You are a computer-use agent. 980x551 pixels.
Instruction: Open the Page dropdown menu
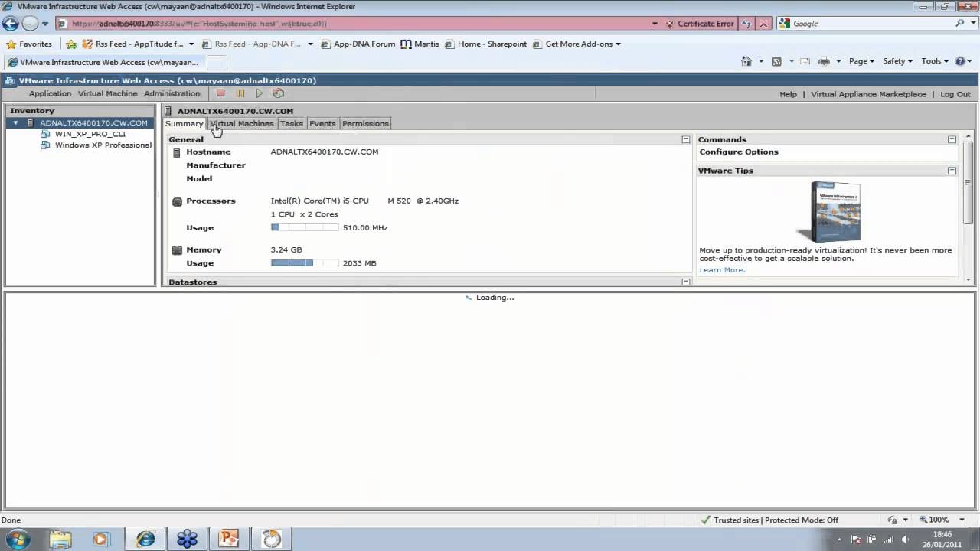coord(861,61)
